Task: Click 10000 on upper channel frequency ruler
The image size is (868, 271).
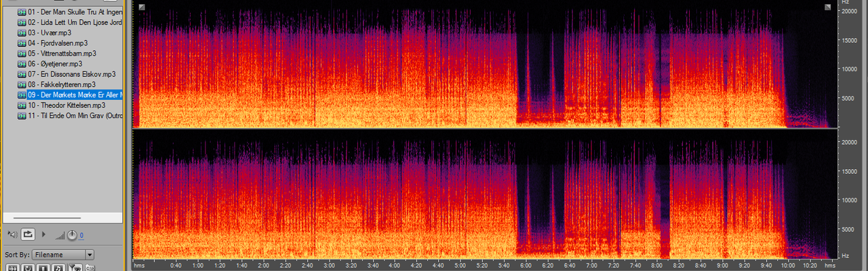Action: pos(850,69)
